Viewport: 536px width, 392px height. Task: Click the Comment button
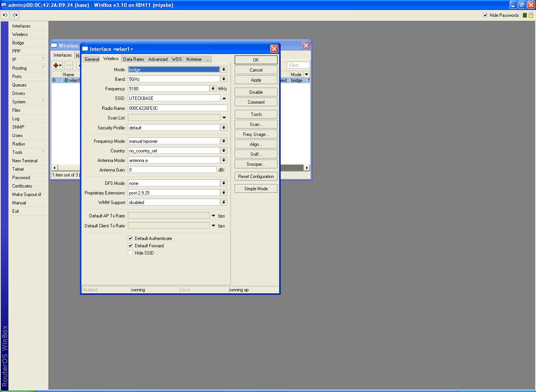[256, 102]
